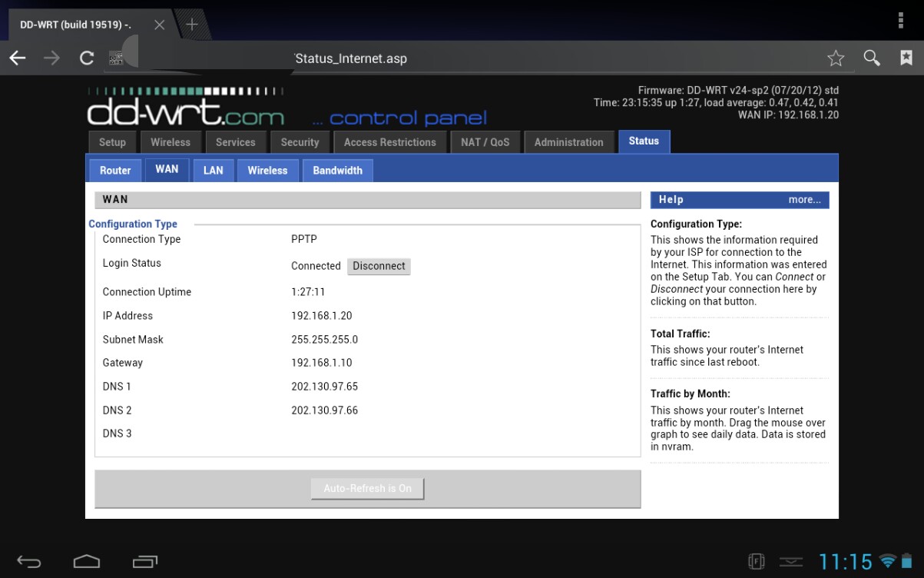This screenshot has width=924, height=578.
Task: Bookmark this page with the star icon
Action: (836, 58)
